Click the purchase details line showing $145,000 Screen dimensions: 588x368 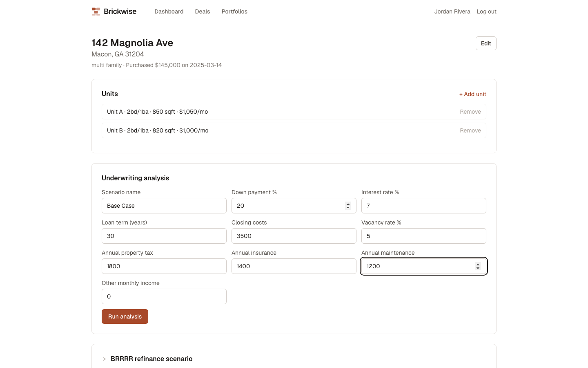coord(157,65)
